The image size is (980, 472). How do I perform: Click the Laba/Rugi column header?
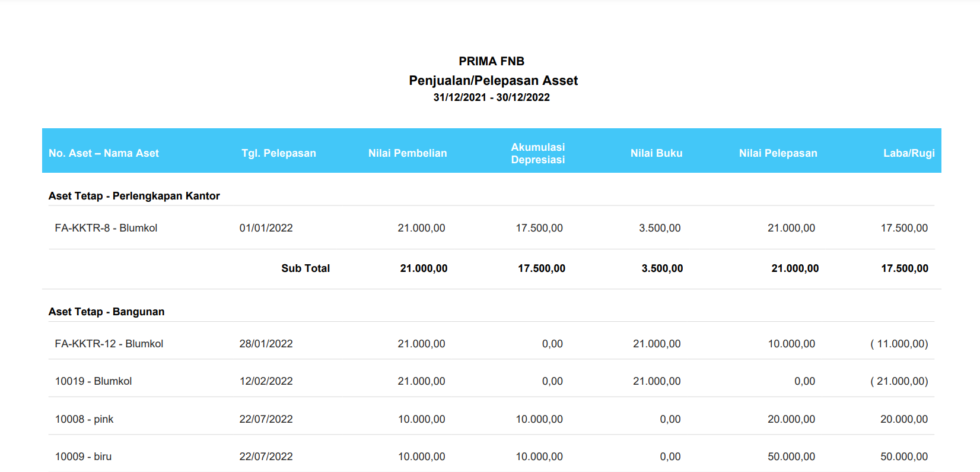pyautogui.click(x=908, y=153)
